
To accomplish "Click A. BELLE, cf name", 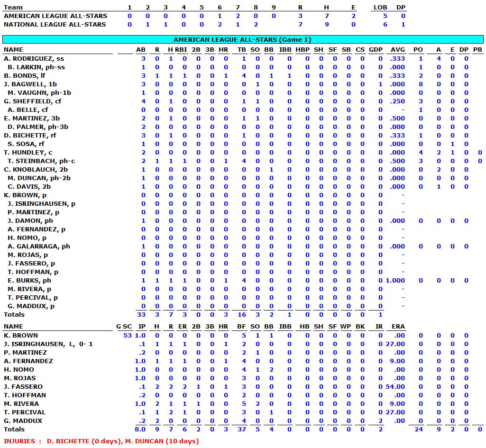I will pyautogui.click(x=28, y=110).
